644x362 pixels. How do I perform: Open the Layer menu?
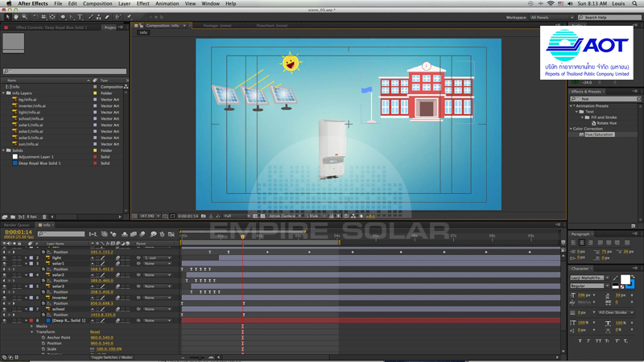click(x=124, y=3)
